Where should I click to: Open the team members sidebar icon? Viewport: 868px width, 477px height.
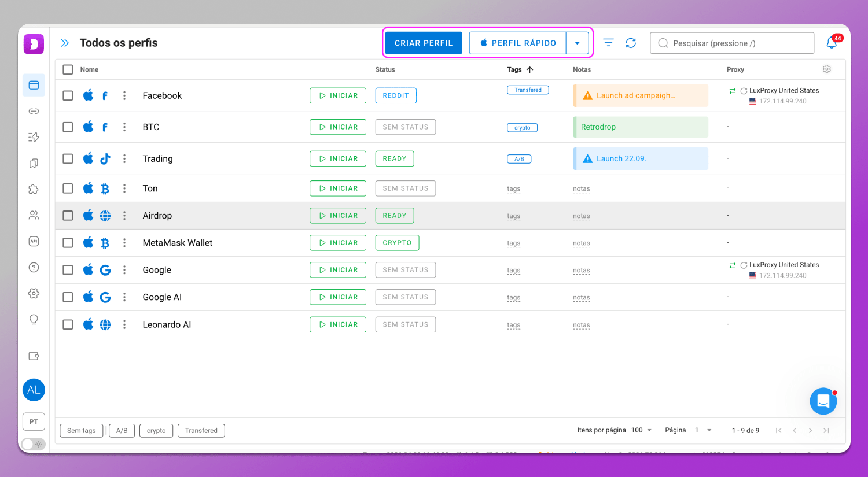point(34,215)
